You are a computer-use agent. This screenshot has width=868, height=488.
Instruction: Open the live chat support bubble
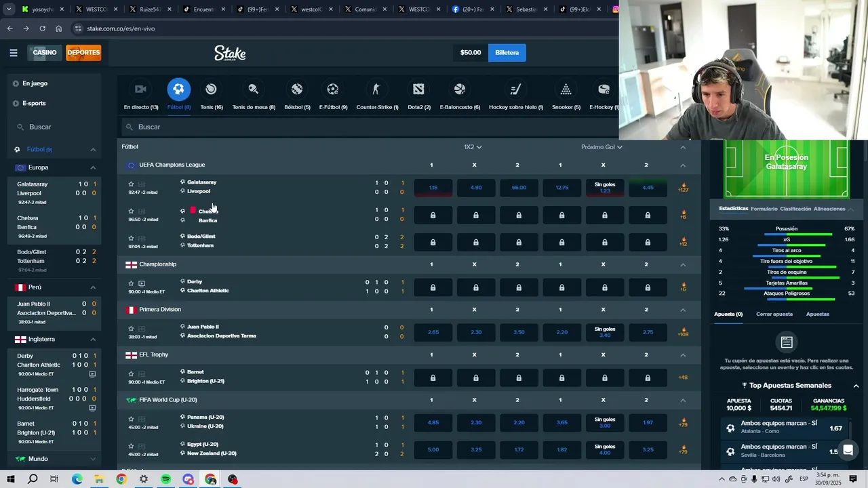(x=848, y=451)
